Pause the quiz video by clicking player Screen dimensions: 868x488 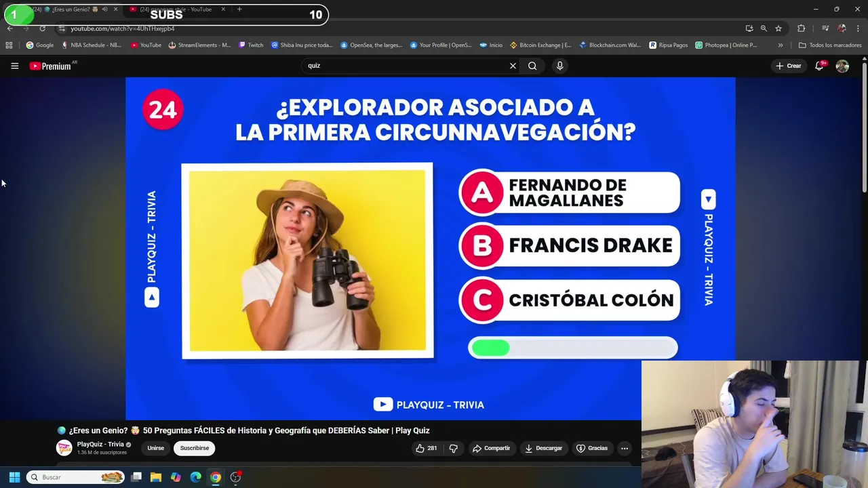[x=430, y=248]
